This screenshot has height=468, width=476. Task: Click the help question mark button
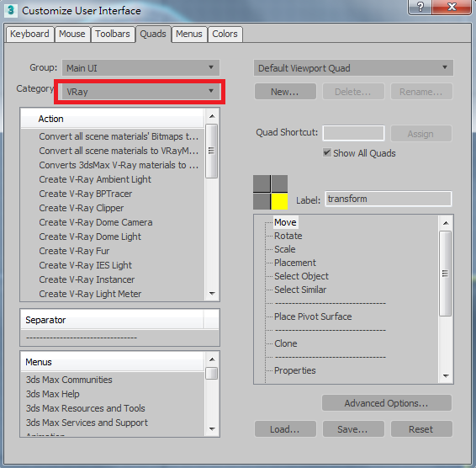point(420,7)
